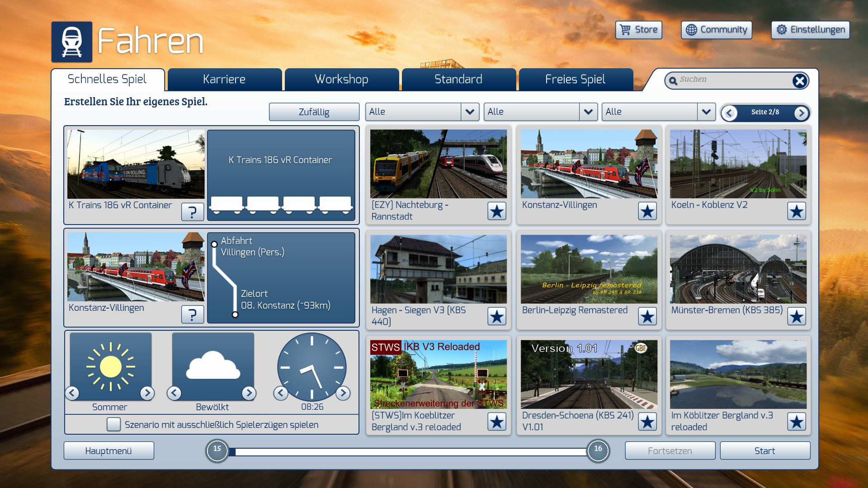Select previous weather arrow beside Bewölkt
This screenshot has height=488, width=868.
[174, 393]
